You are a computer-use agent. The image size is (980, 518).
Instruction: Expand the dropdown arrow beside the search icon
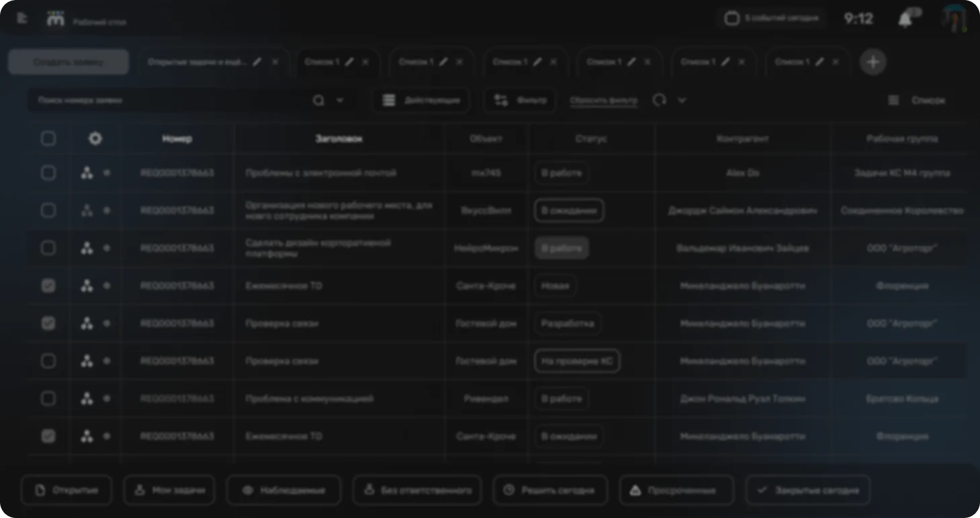pyautogui.click(x=340, y=100)
